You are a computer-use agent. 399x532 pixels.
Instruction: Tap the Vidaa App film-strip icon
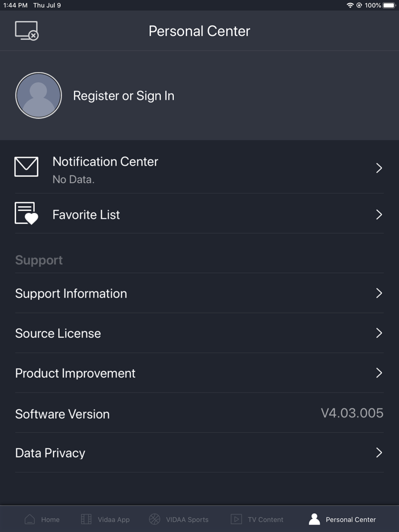point(86,519)
